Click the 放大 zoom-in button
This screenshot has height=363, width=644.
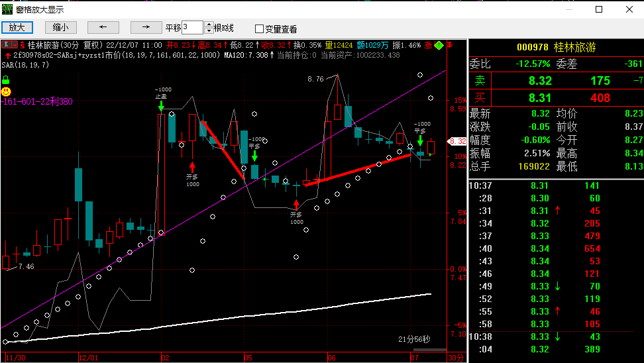(x=17, y=27)
